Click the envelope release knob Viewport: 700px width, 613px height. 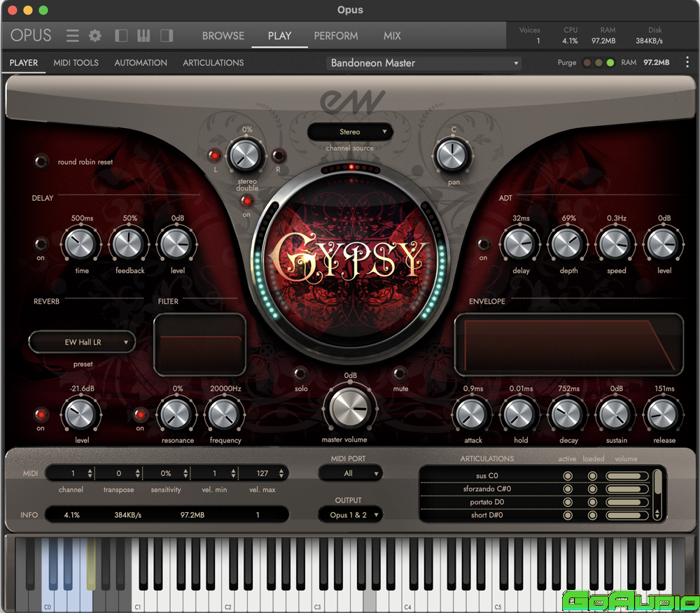[662, 414]
